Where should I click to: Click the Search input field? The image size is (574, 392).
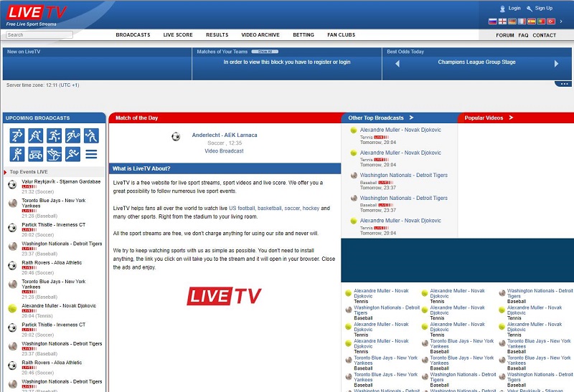coord(39,34)
